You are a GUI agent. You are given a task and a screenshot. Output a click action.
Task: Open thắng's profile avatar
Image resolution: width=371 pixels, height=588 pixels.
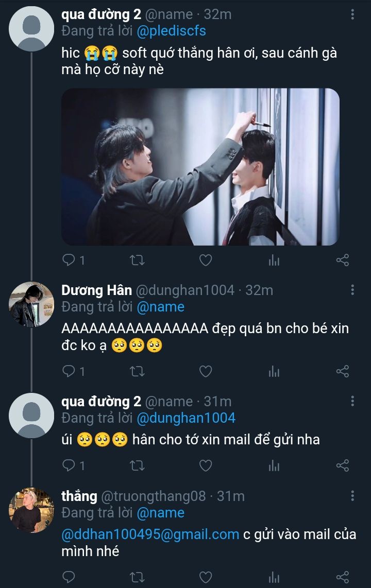(31, 510)
